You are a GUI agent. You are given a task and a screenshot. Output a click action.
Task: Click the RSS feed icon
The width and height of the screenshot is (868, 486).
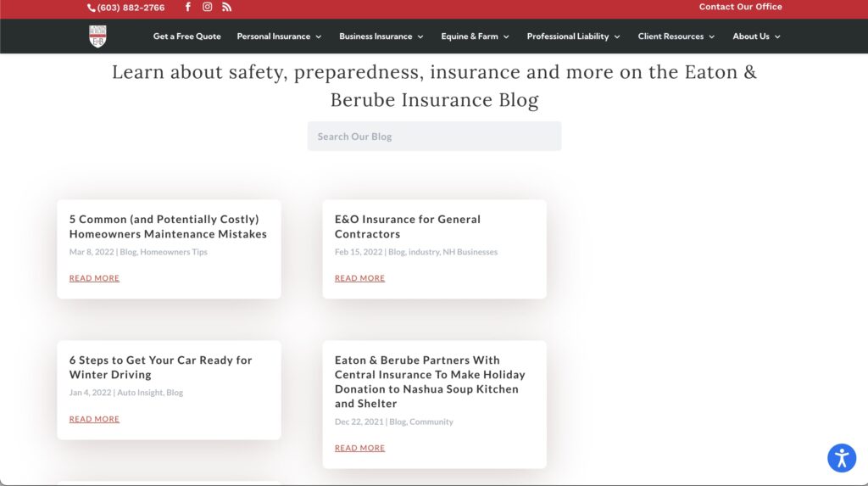click(226, 7)
